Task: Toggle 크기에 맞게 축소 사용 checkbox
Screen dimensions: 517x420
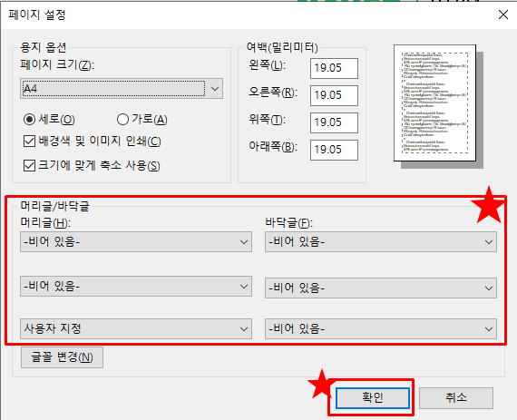Action: 29,165
